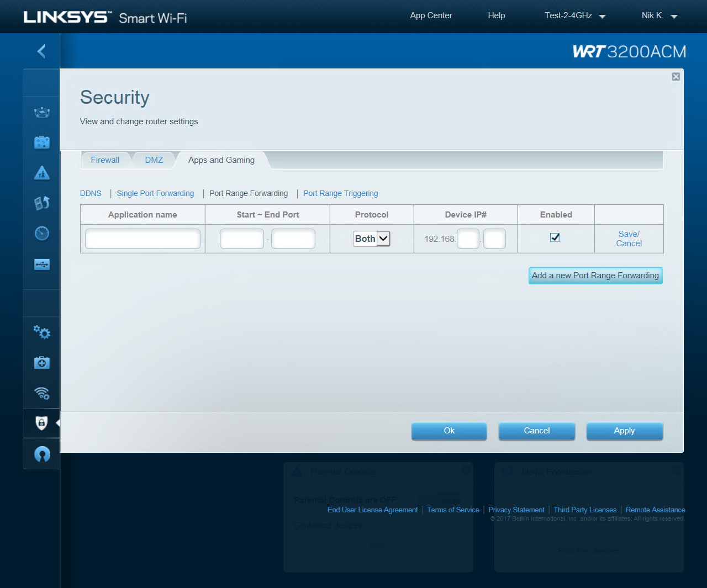Open the Privacy Statement link
Image resolution: width=707 pixels, height=588 pixels.
coord(516,510)
